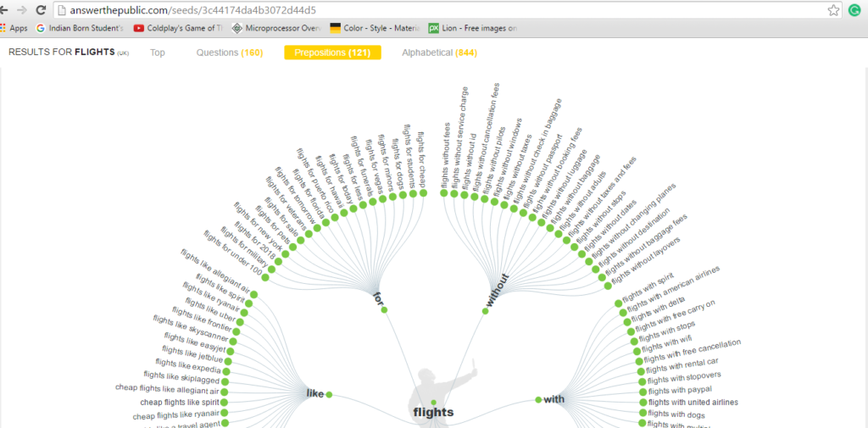Click 'flights with free cancellation' label
868x428 pixels.
click(693, 351)
